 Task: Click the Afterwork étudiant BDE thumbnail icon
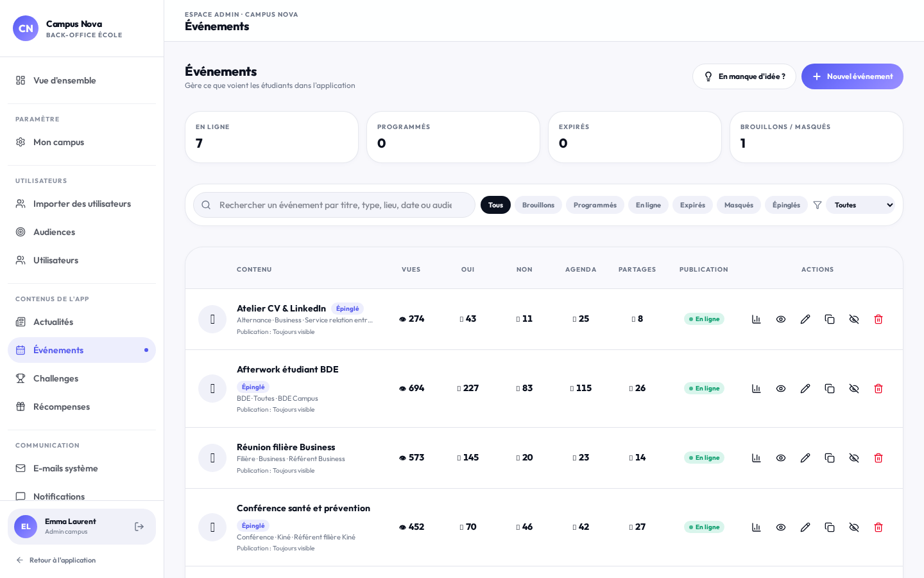tap(212, 389)
